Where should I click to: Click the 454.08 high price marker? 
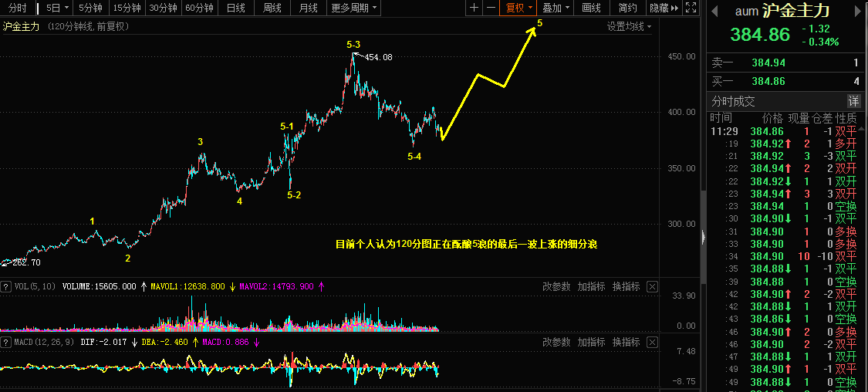(378, 57)
